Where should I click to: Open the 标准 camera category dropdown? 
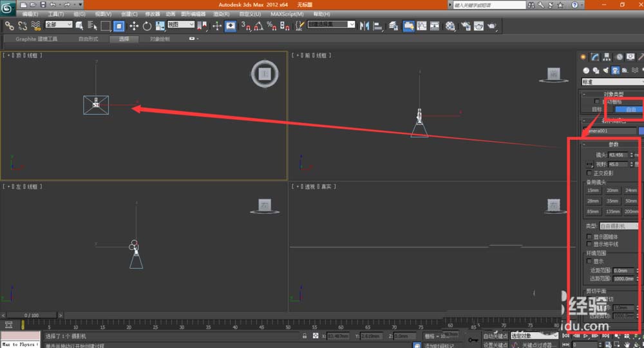coord(612,82)
